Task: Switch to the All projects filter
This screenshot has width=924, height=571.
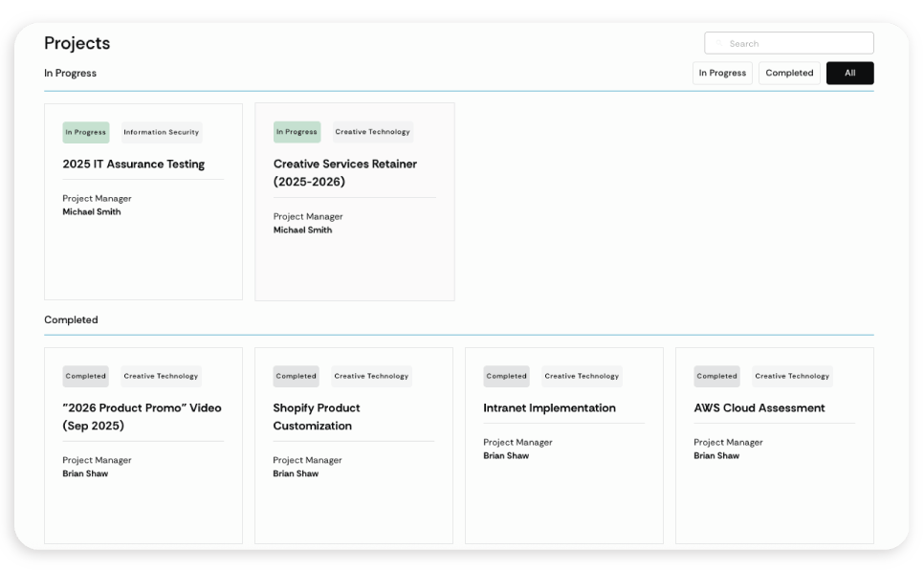Action: [x=849, y=73]
